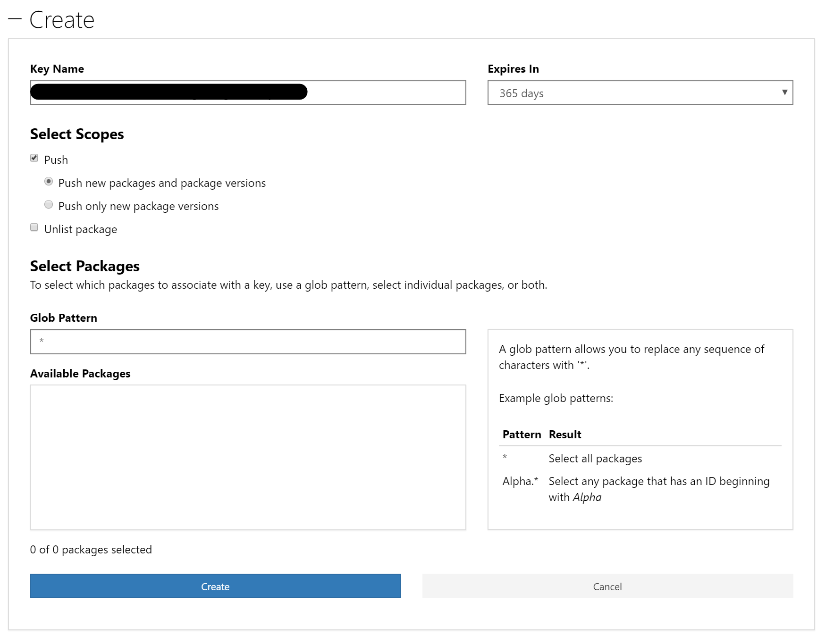The image size is (834, 644).
Task: Click the Alpha.* example pattern text
Action: 520,481
